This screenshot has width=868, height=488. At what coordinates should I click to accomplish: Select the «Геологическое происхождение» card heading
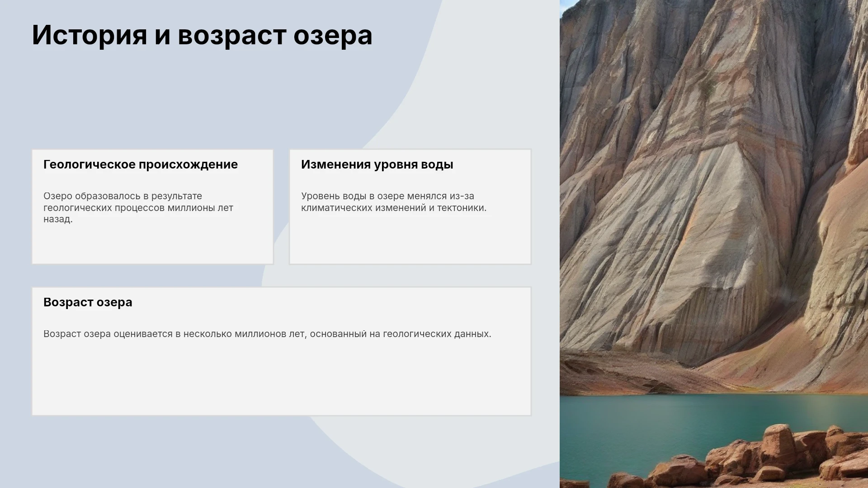[x=141, y=164]
